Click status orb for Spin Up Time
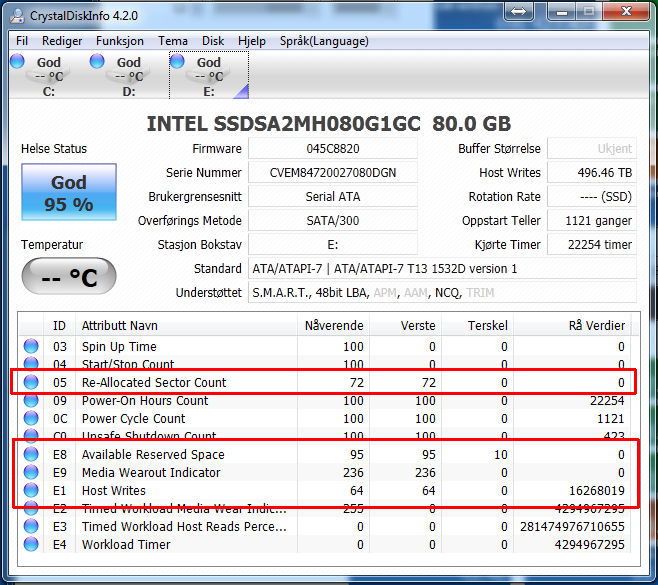658x585 pixels. pyautogui.click(x=31, y=346)
